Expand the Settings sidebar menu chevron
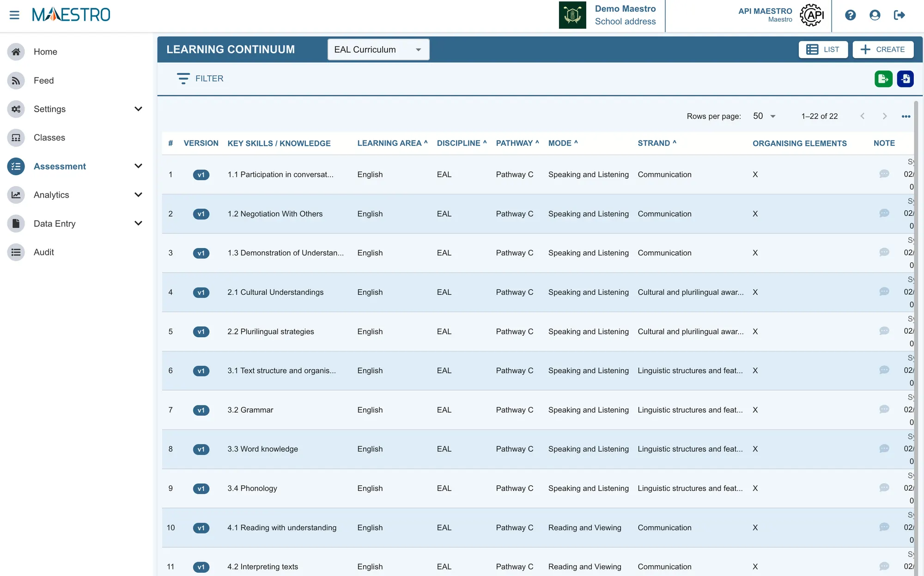 click(138, 109)
